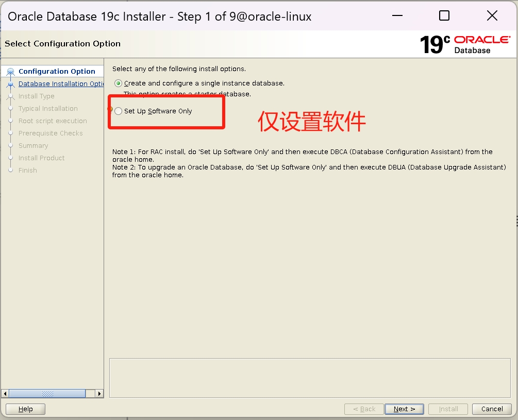Click the Oracle 19c Database logo
Screen dimensions: 518x420
465,44
